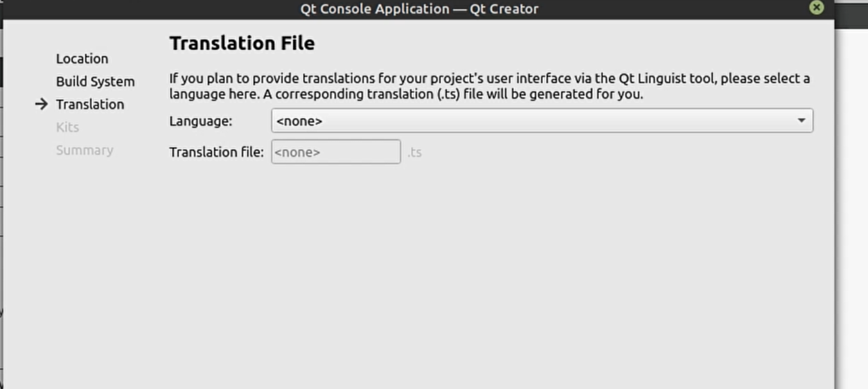Select the Kits step in sidebar
Viewport: 868px width, 389px height.
[67, 127]
